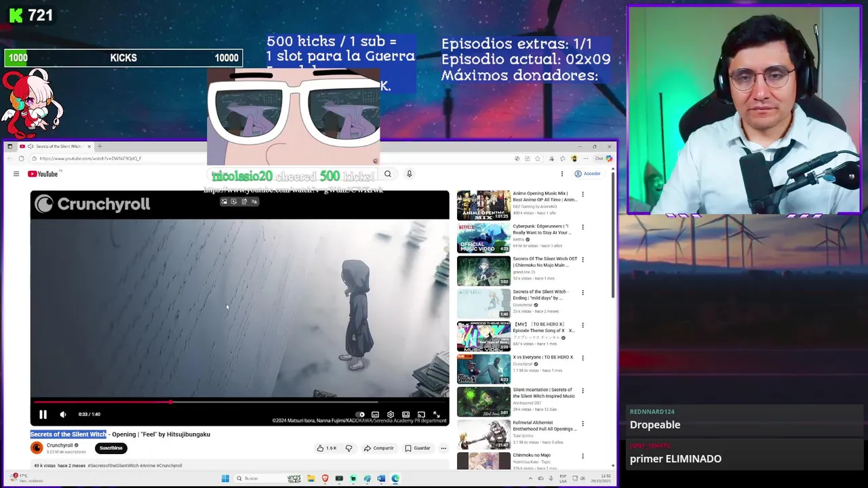Open Anime Opening Music Mix thumbnail

pos(484,205)
